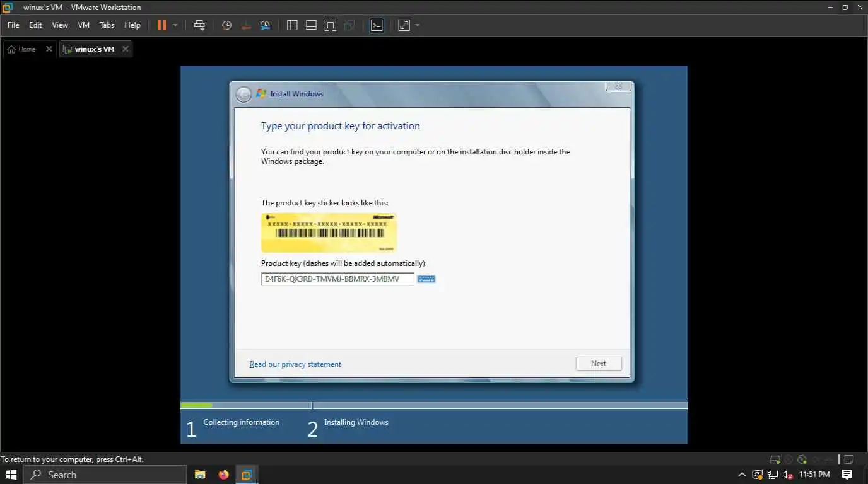Take a snapshot of the VM
The image size is (868, 484).
point(226,25)
